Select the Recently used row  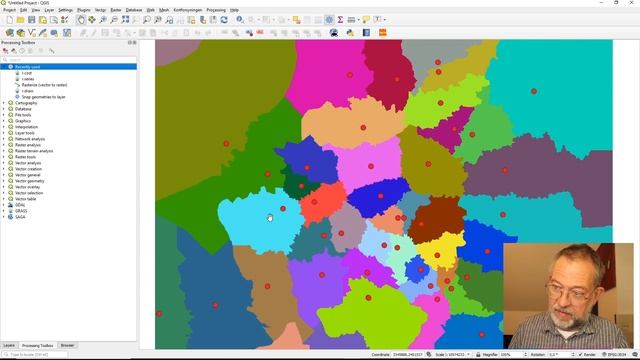[x=69, y=67]
